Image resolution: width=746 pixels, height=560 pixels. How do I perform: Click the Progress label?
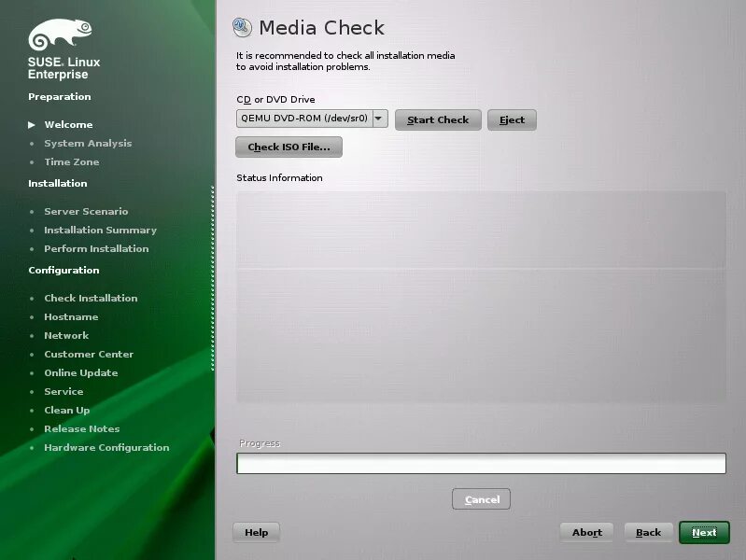(260, 443)
